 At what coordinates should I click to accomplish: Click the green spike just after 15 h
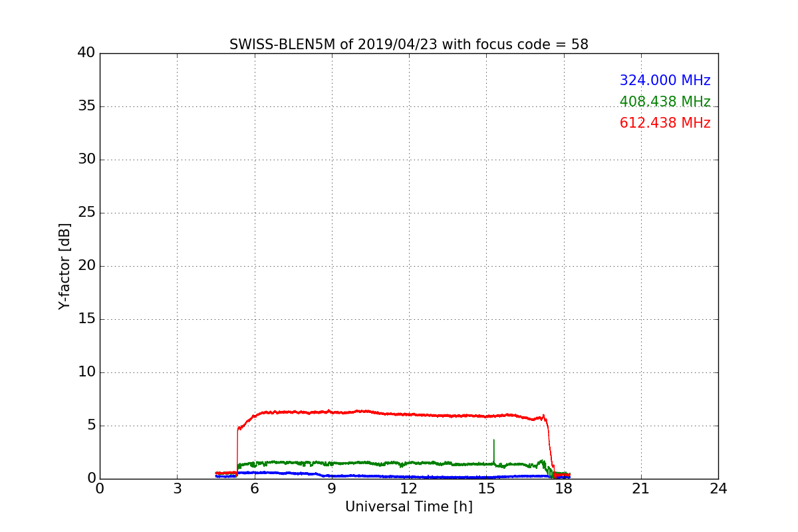point(493,451)
